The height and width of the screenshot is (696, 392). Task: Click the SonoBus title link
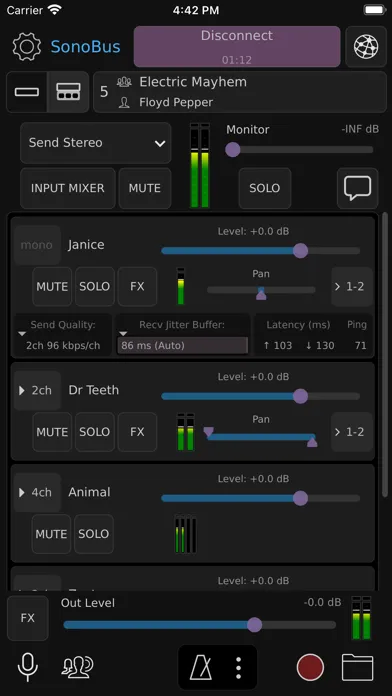(x=86, y=47)
